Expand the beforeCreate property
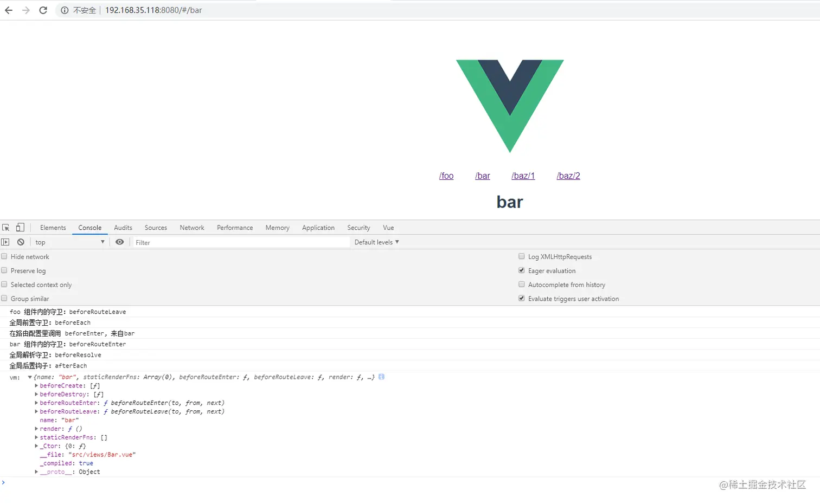 [36, 386]
